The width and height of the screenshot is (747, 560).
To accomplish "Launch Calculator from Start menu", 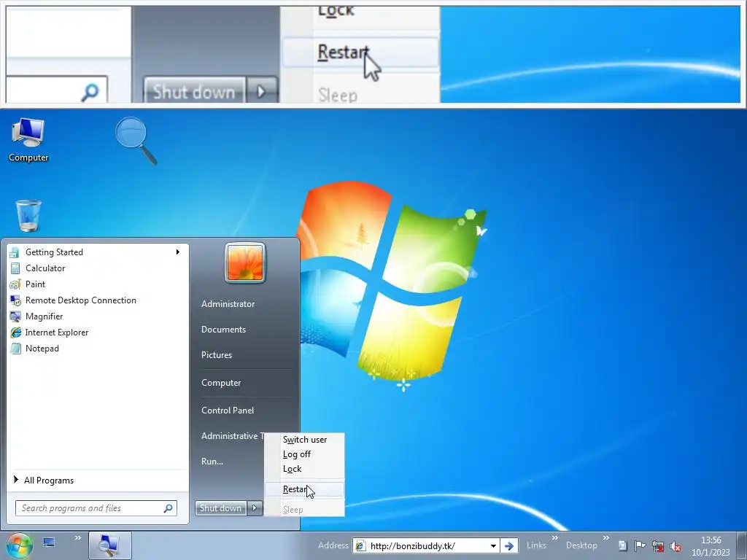I will point(98,268).
